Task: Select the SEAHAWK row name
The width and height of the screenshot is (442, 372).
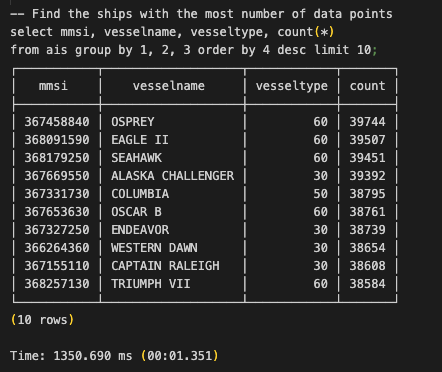Action: 136,158
